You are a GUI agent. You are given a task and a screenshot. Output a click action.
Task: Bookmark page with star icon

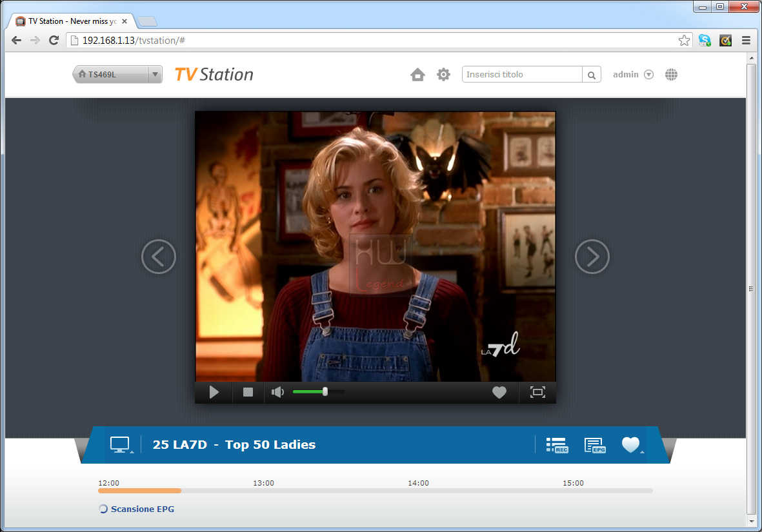684,41
